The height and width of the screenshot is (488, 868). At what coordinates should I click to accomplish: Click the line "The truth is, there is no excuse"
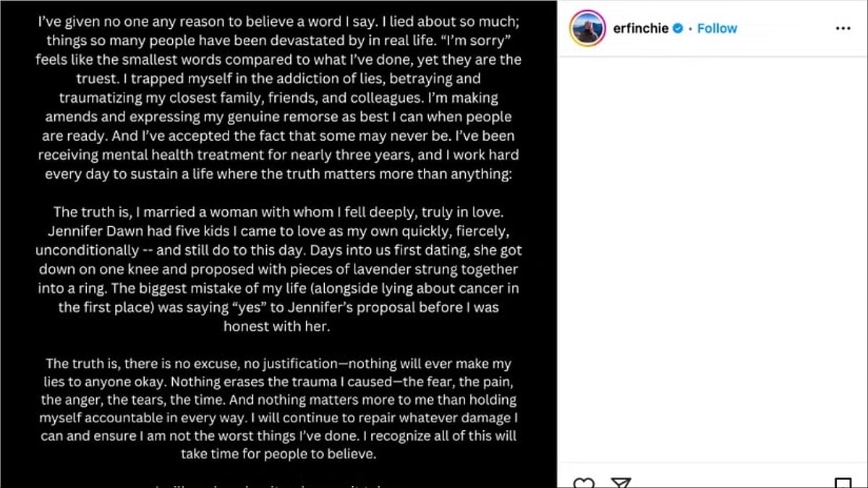click(x=278, y=363)
